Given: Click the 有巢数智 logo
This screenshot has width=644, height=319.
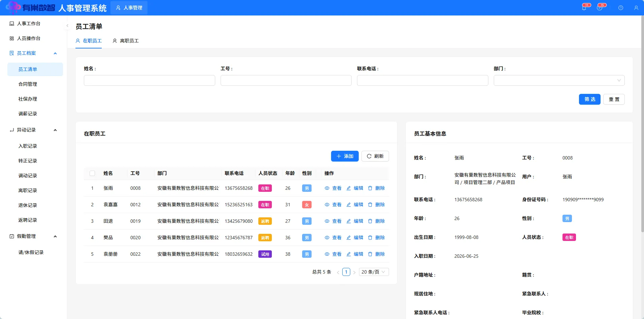Looking at the screenshot, I should (x=30, y=8).
